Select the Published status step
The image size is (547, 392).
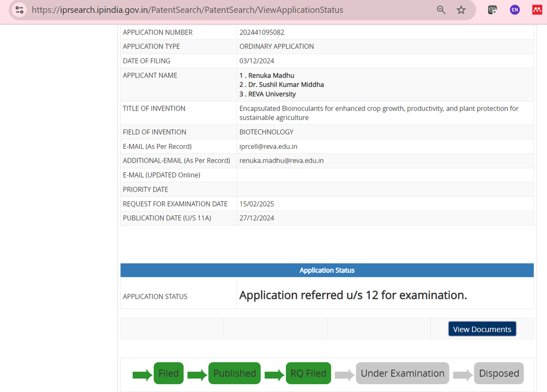tap(234, 373)
